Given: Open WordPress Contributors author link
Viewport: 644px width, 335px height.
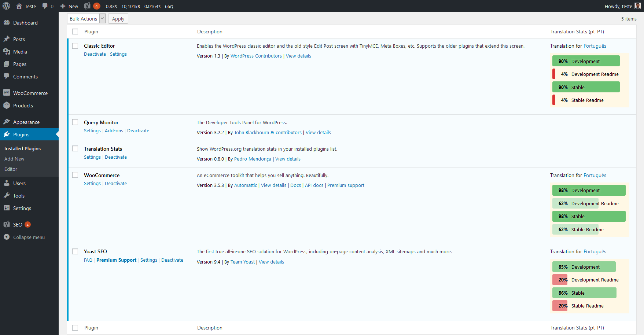Looking at the screenshot, I should 256,56.
